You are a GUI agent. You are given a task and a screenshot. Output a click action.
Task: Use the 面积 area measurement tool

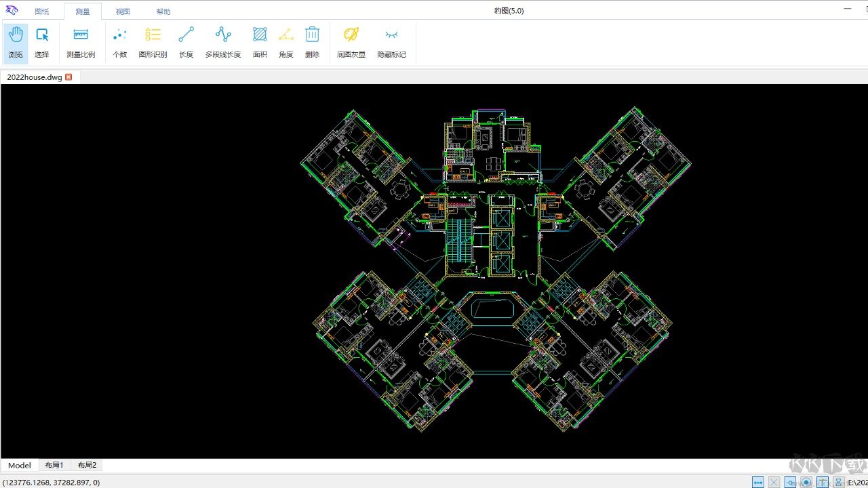click(x=260, y=43)
